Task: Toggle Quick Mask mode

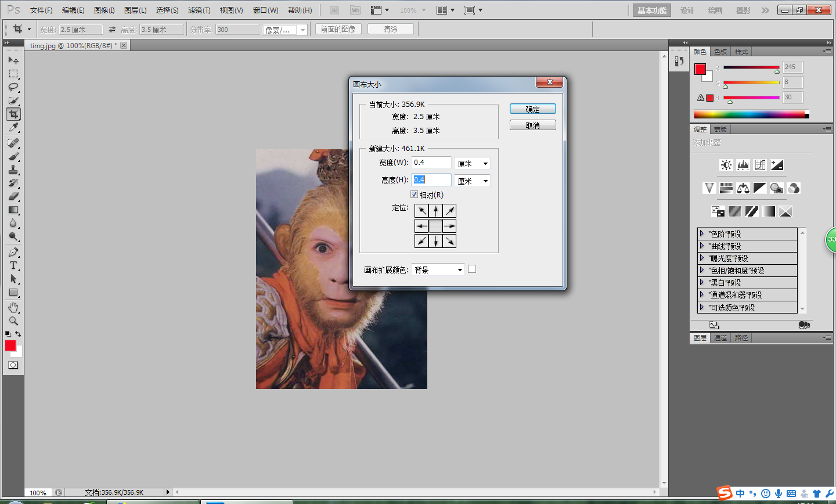Action: [x=13, y=365]
